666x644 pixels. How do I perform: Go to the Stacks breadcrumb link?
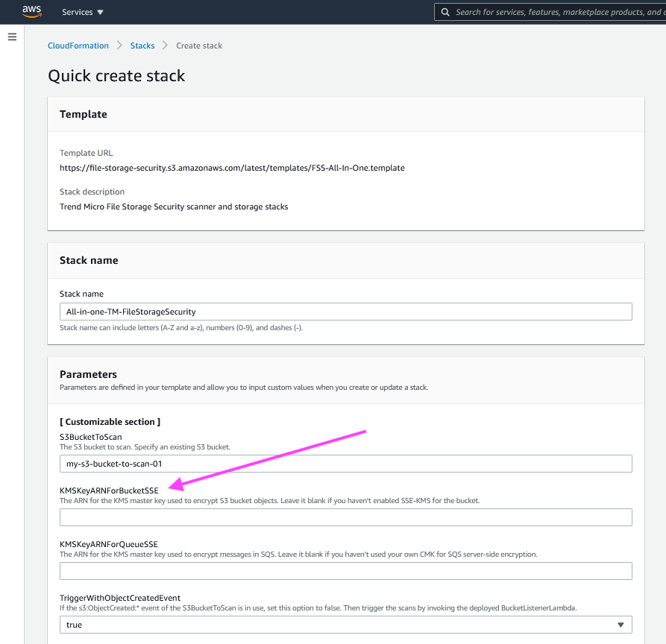click(x=142, y=45)
